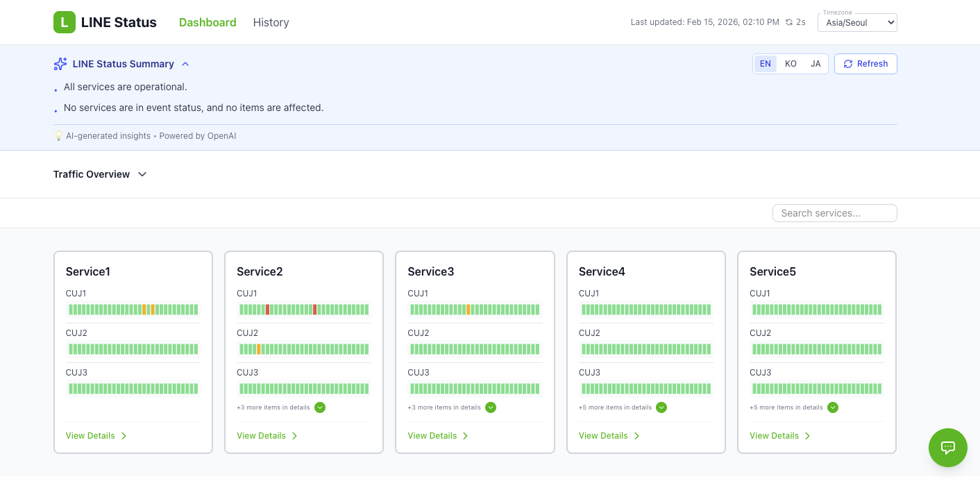The image size is (980, 481).
Task: Click the auto-refresh 2s timer icon
Action: [789, 22]
